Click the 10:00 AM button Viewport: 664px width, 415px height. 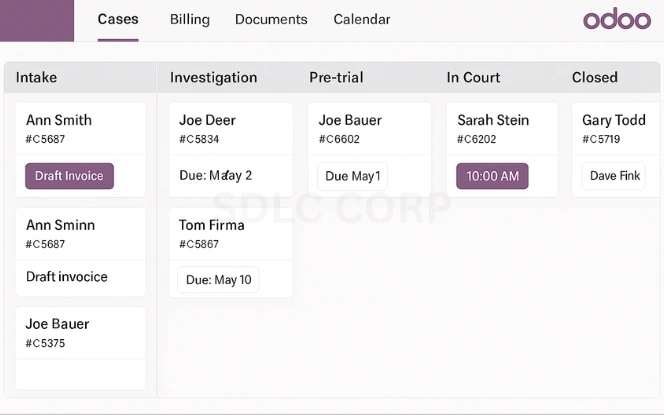tap(492, 176)
